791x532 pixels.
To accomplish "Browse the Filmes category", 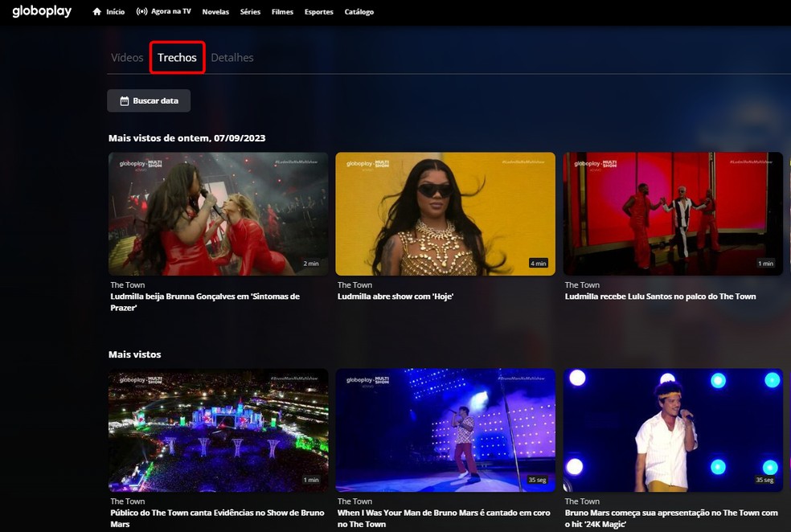I will [281, 12].
